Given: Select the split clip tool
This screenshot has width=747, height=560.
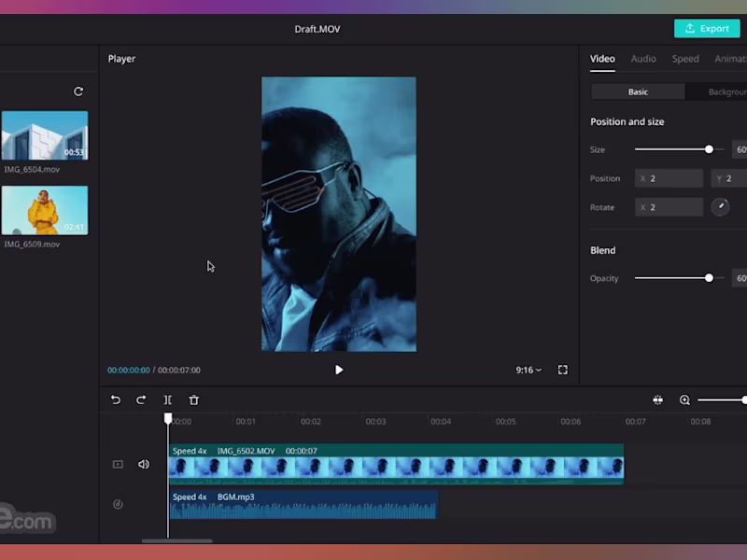Looking at the screenshot, I should (x=168, y=399).
